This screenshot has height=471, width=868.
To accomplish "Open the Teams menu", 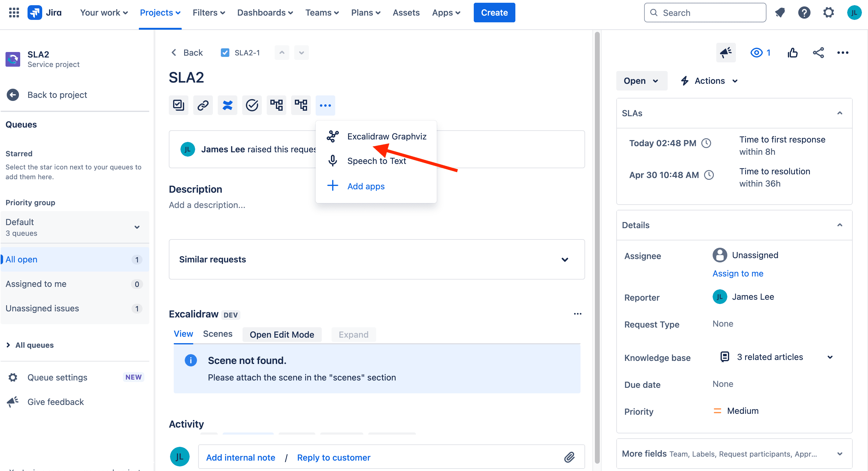I will tap(322, 13).
